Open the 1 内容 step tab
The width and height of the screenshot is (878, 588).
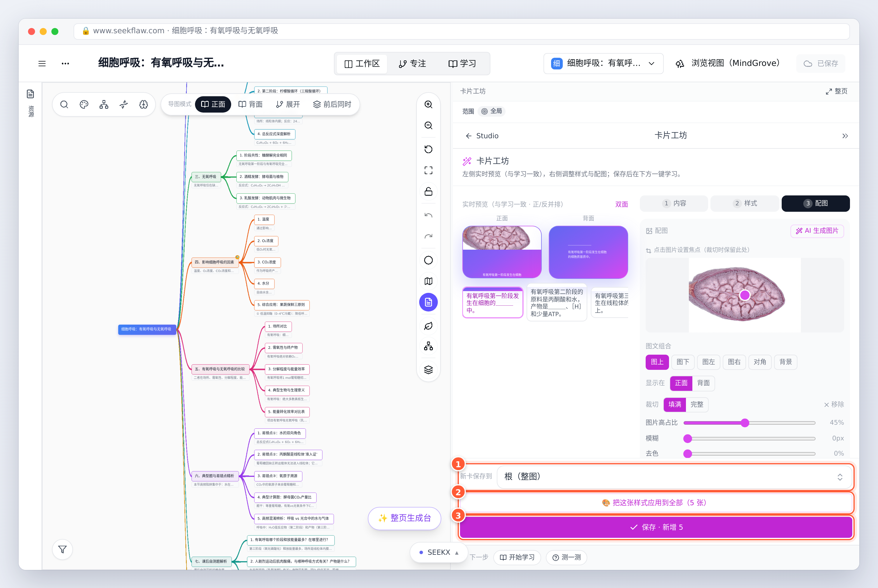coord(674,203)
